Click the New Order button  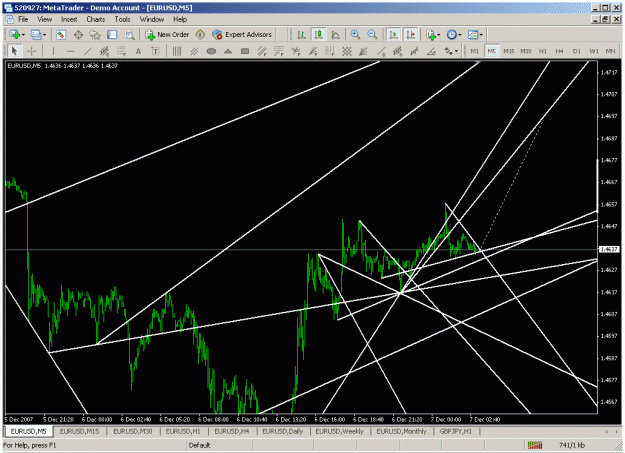[167, 35]
